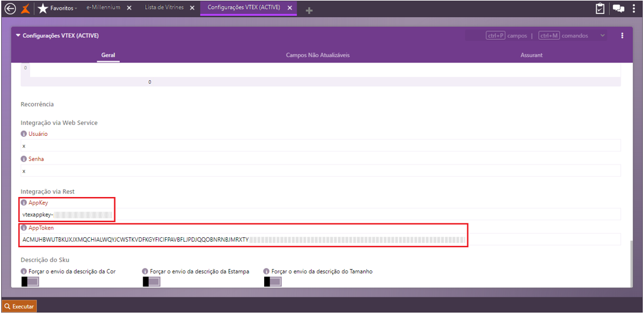Click the back arrow icon
Screen dimensions: 644x323
point(10,8)
